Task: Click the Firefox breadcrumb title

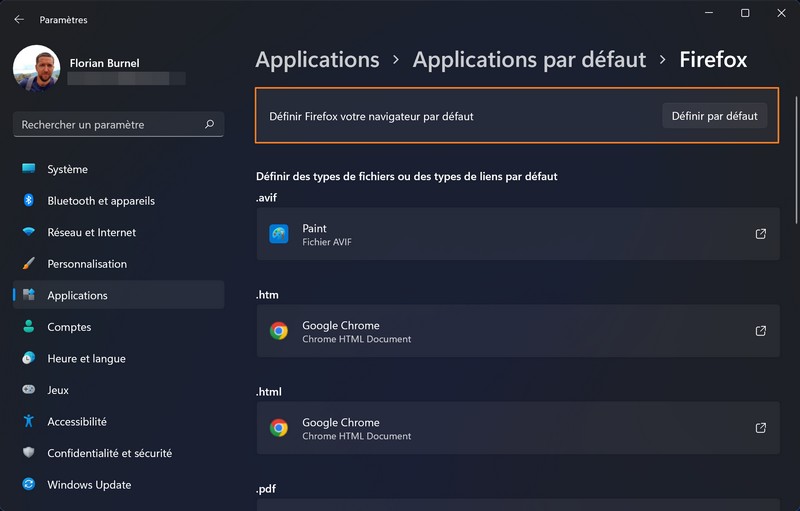Action: tap(713, 60)
